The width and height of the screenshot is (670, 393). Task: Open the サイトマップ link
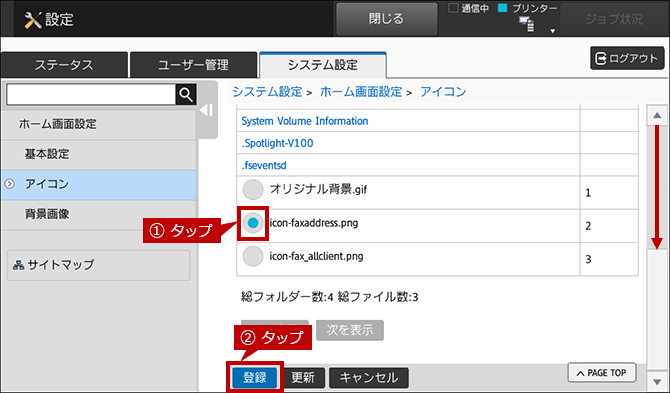tap(98, 265)
